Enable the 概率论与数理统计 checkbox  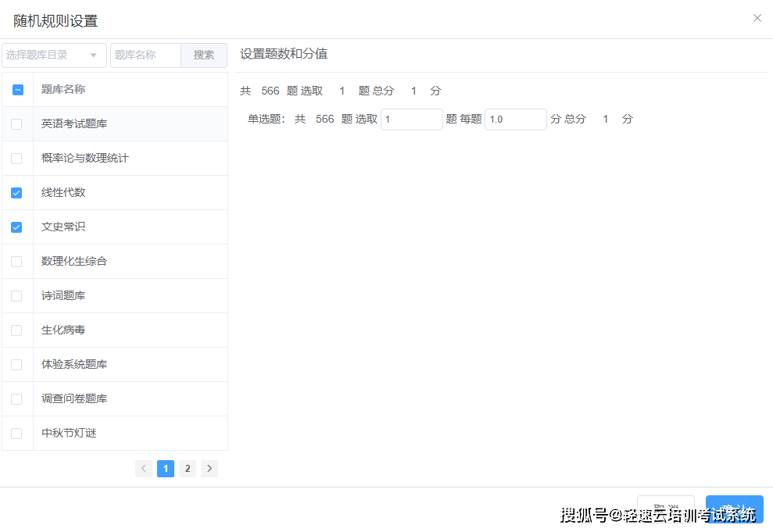17,159
